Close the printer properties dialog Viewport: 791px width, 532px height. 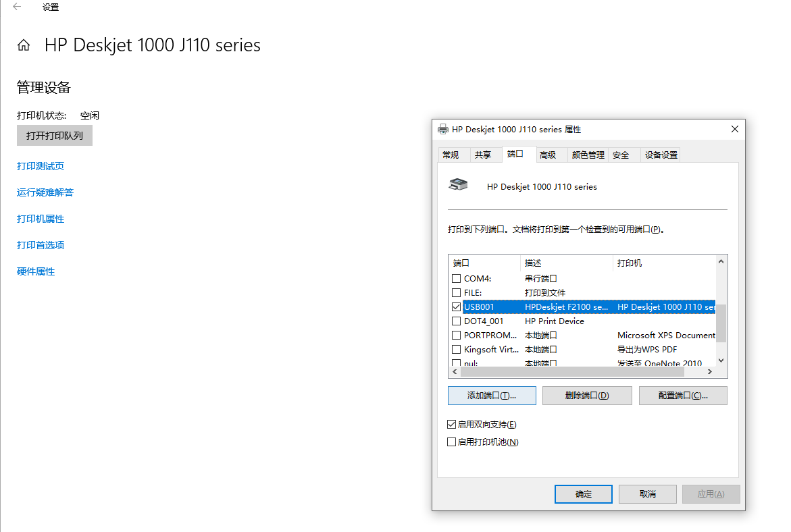[735, 129]
